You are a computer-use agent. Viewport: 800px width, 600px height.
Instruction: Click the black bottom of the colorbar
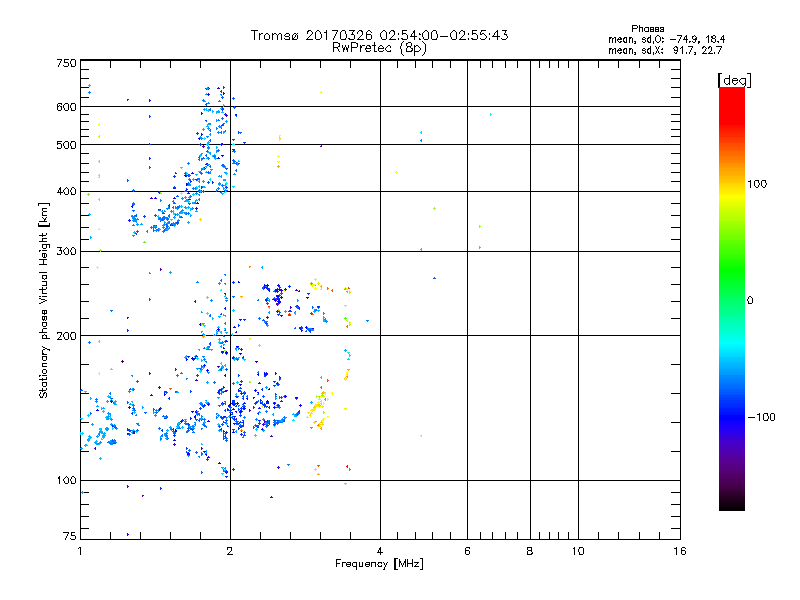[x=732, y=503]
